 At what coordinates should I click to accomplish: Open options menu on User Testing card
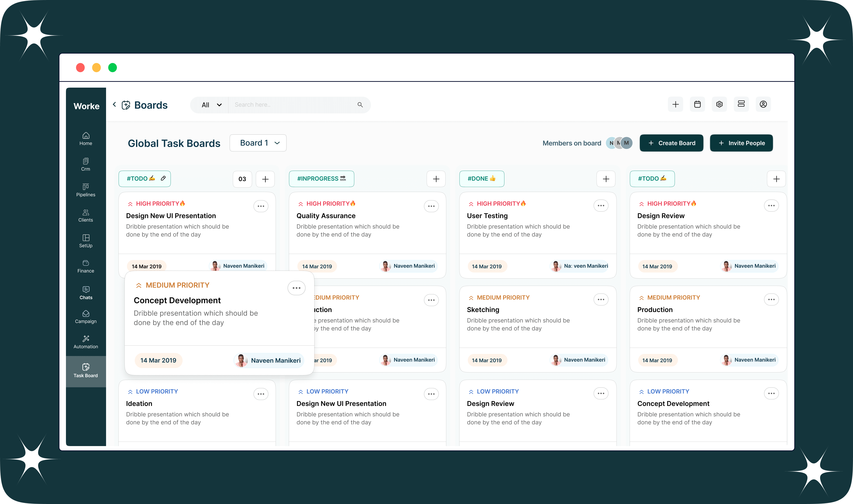point(601,205)
